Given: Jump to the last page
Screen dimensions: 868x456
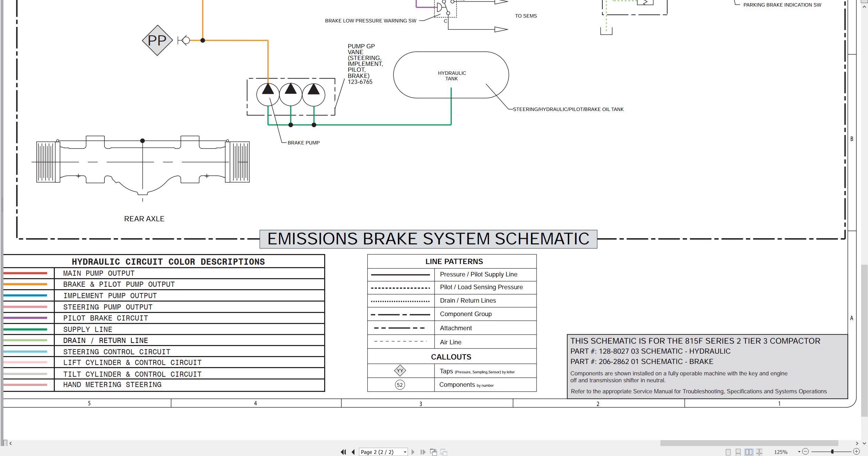Looking at the screenshot, I should [x=423, y=452].
